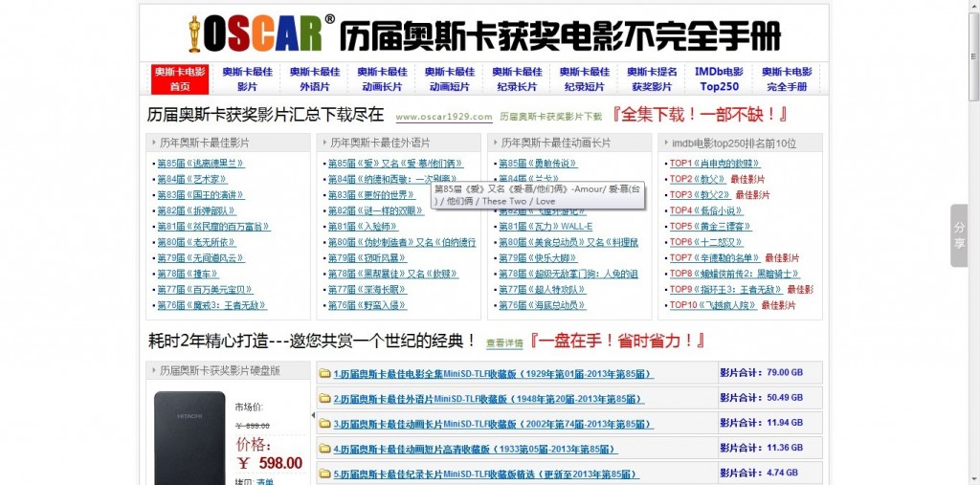Open TOP6《十二怒汉》 link
Image resolution: width=980 pixels, height=485 pixels.
point(706,242)
